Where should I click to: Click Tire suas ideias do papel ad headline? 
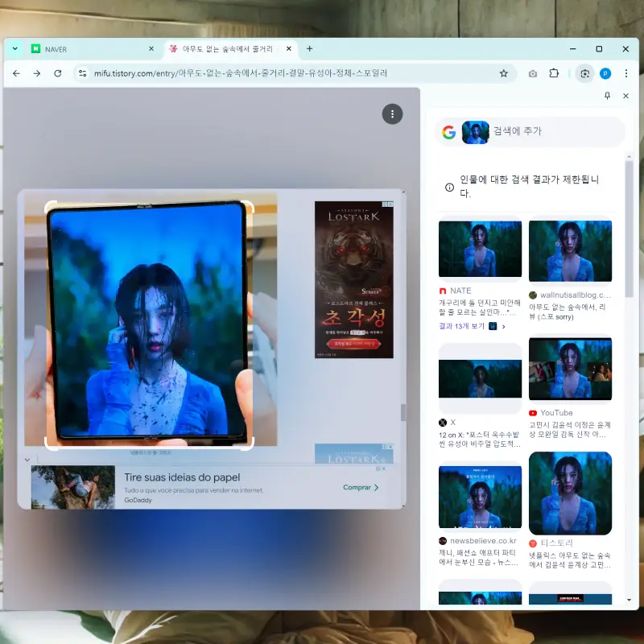click(x=182, y=477)
